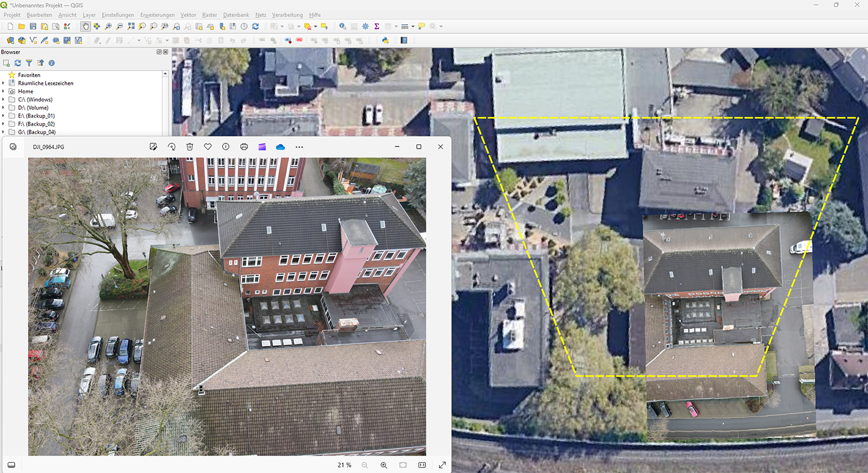Click the Identify Features tool
The image size is (868, 473).
point(342,26)
